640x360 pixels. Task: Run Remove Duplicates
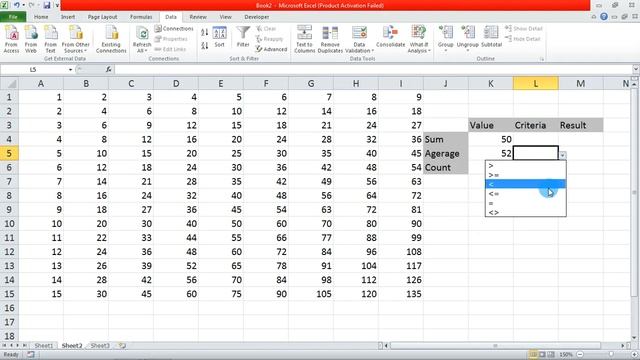(x=330, y=39)
